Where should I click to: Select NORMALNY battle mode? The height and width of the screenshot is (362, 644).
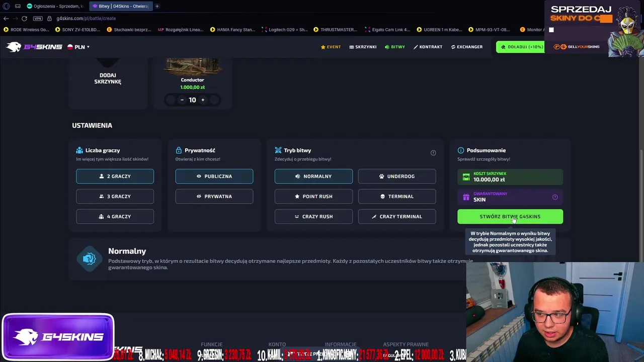(313, 176)
